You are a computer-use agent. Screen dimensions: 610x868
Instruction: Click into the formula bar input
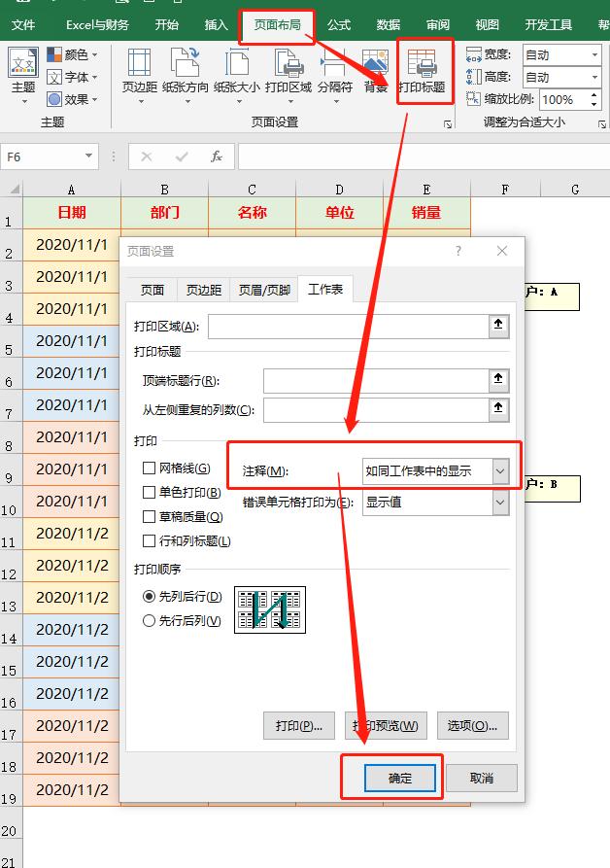[424, 156]
